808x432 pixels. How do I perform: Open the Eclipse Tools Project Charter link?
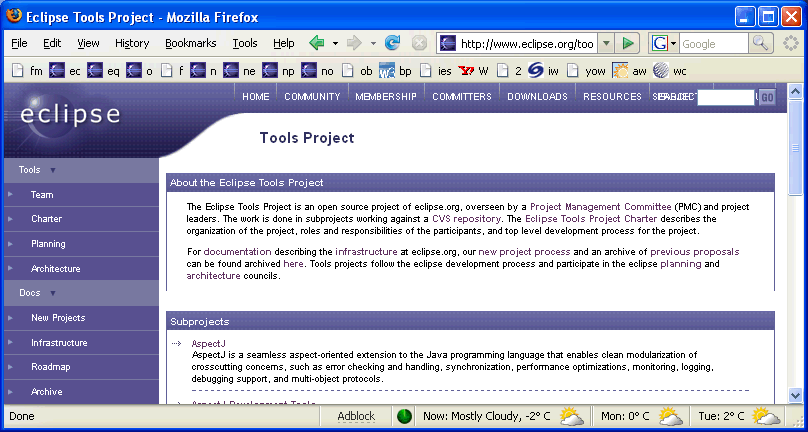pyautogui.click(x=591, y=219)
